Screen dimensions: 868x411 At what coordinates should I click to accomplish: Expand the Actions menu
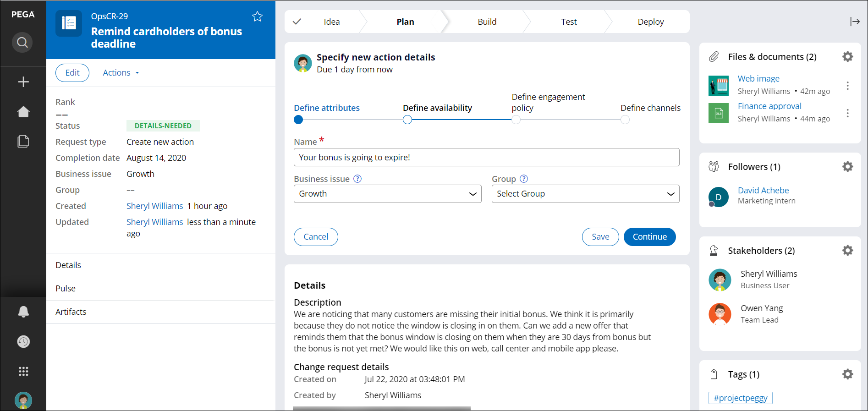(x=121, y=73)
